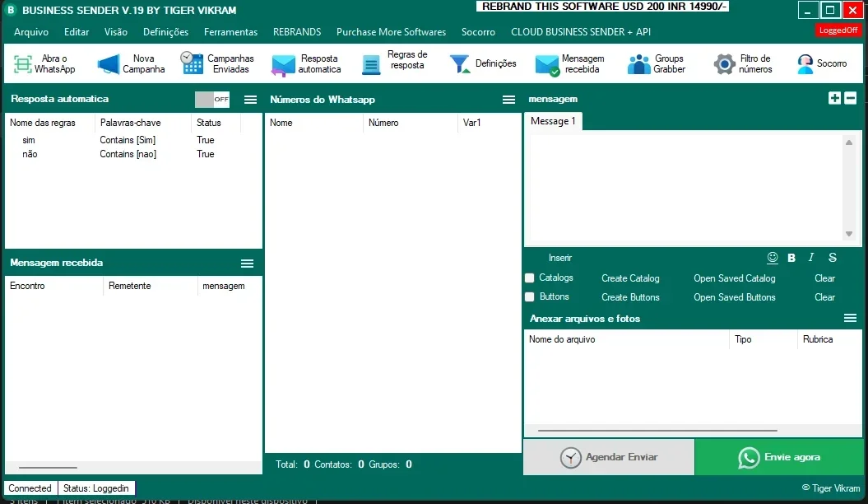
Task: Open Regras de resposta list icon
Action: (x=371, y=64)
